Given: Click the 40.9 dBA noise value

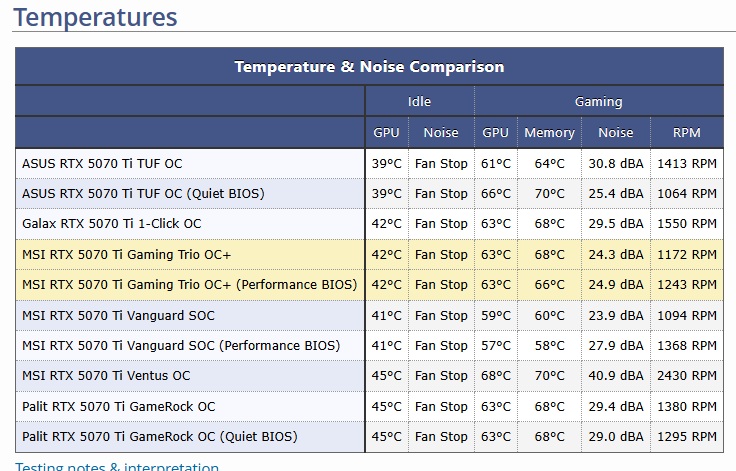Looking at the screenshot, I should click(616, 376).
